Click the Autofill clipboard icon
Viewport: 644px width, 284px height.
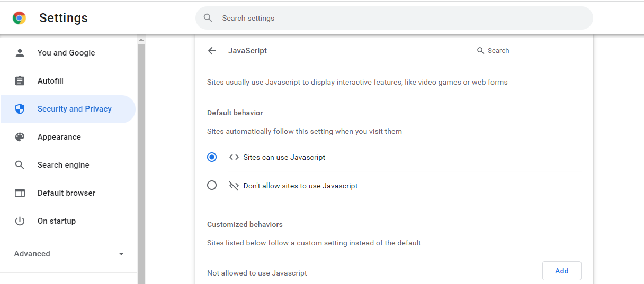[x=20, y=81]
